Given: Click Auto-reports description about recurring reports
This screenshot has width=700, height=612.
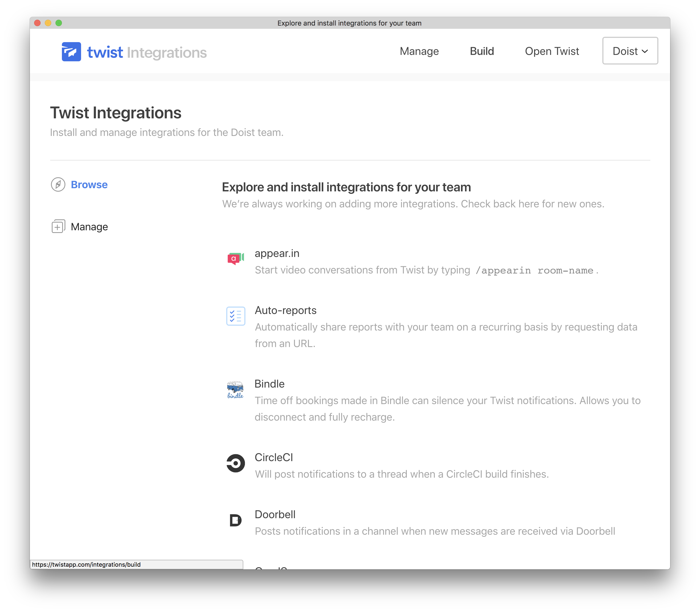Looking at the screenshot, I should [x=446, y=335].
